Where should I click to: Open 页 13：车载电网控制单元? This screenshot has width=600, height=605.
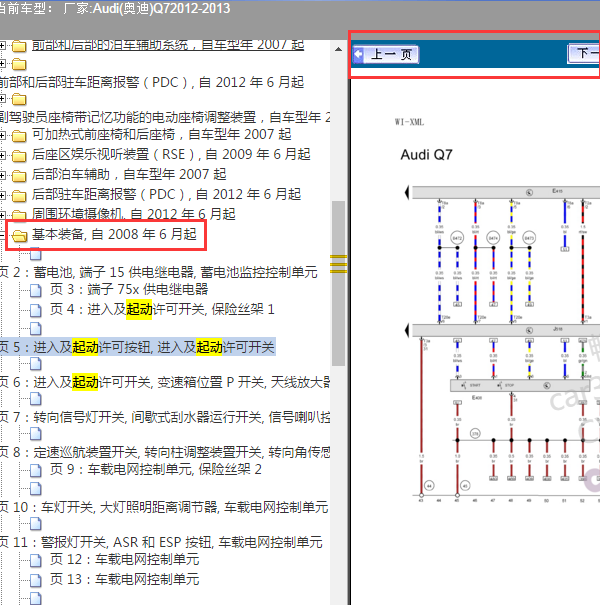pyautogui.click(x=124, y=580)
